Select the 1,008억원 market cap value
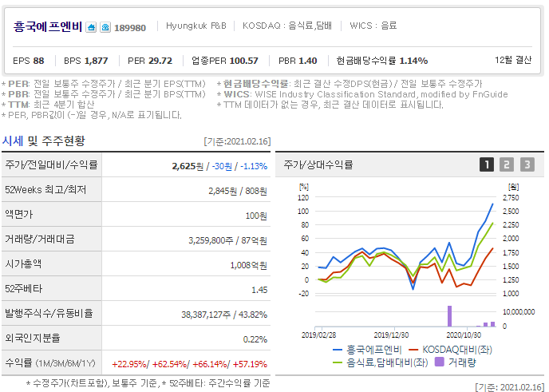This screenshot has height=392, width=549. [249, 266]
